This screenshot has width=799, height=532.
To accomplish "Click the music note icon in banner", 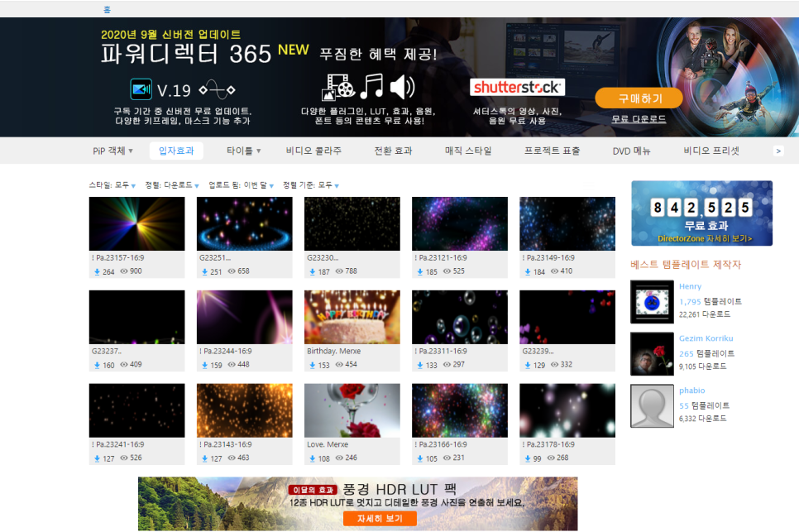I will (372, 85).
